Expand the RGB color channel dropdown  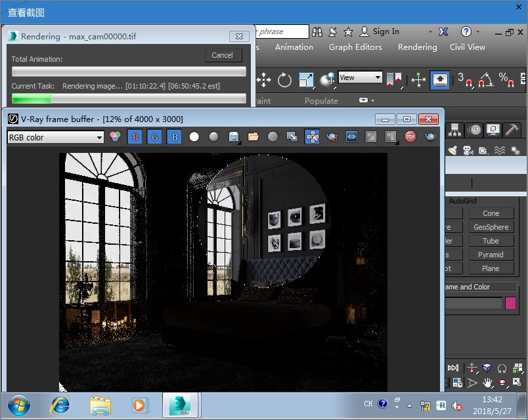point(100,137)
